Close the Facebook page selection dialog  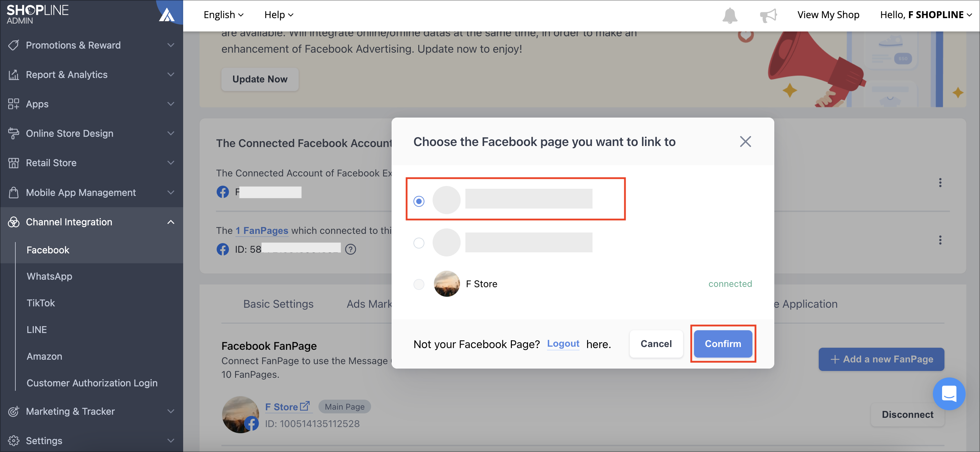click(x=745, y=141)
